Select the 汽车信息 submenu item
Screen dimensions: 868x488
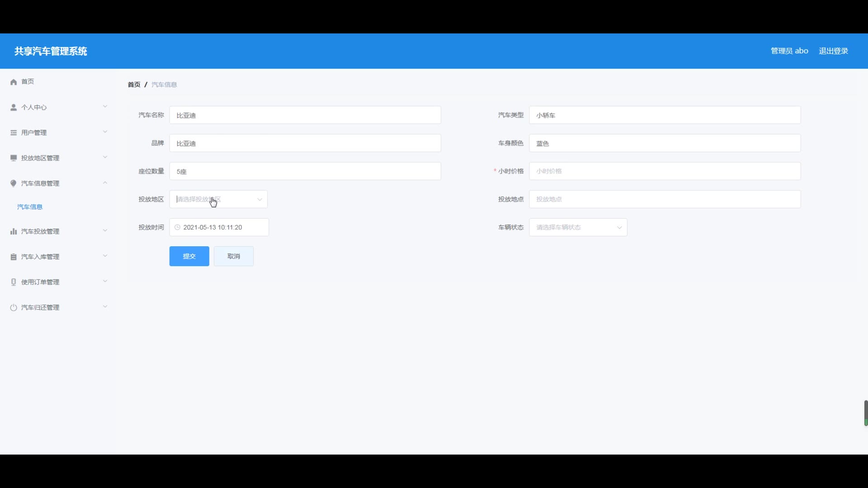pyautogui.click(x=30, y=207)
